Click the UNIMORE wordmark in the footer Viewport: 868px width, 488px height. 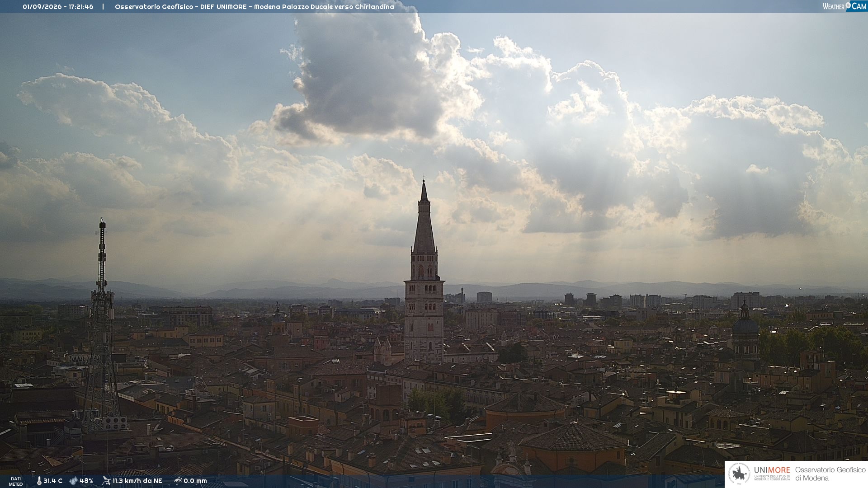(x=772, y=470)
